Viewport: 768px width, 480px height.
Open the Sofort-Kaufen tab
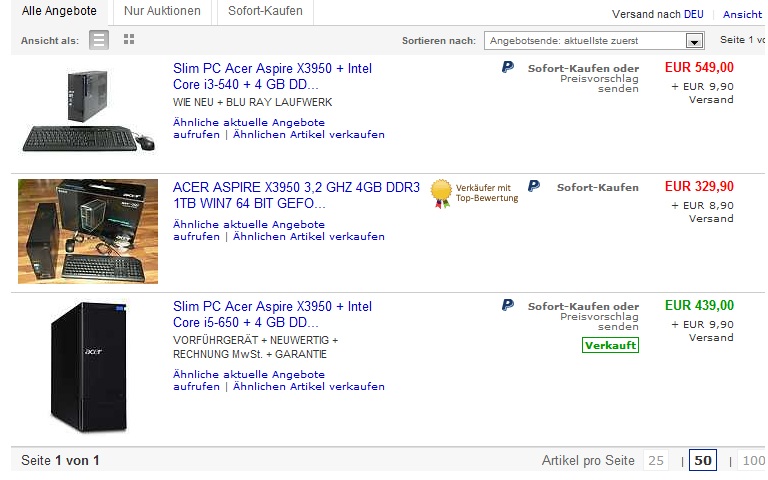tap(265, 11)
